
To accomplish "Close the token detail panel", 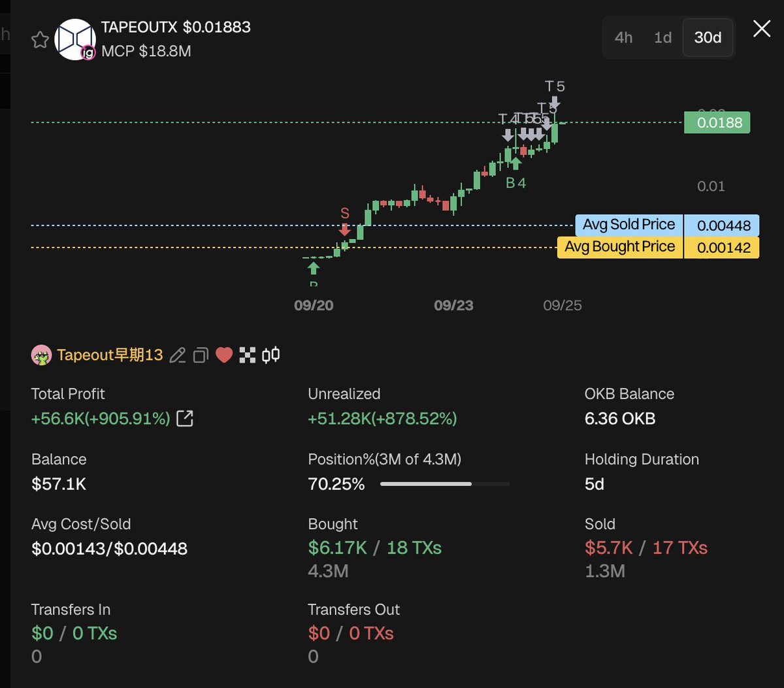I will tap(762, 29).
